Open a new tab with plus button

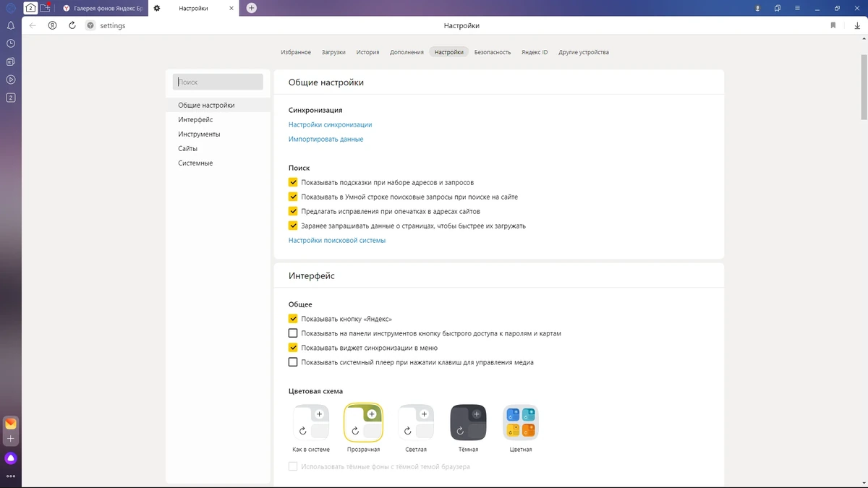(251, 8)
